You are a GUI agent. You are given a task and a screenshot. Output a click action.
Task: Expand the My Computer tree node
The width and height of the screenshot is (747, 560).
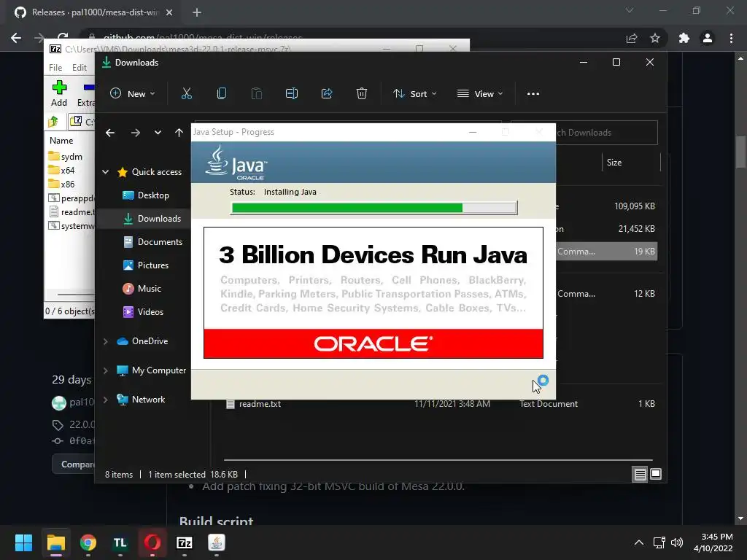click(x=105, y=370)
